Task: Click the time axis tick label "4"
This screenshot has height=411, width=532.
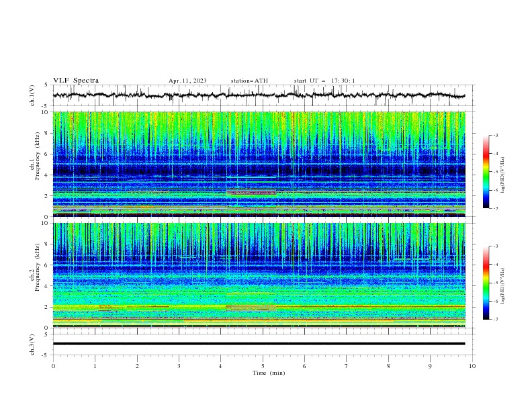Action: click(221, 366)
